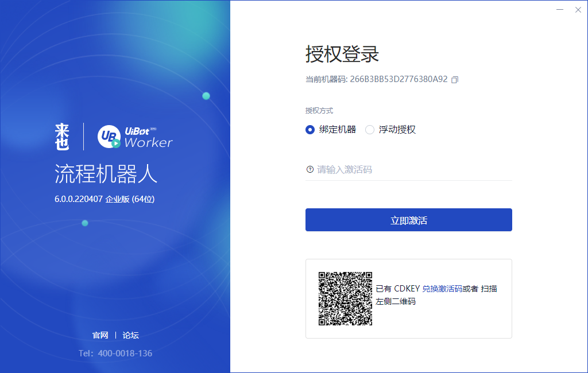The width and height of the screenshot is (588, 373).
Task: Click the 流程机器人 title text
Action: pos(106,174)
